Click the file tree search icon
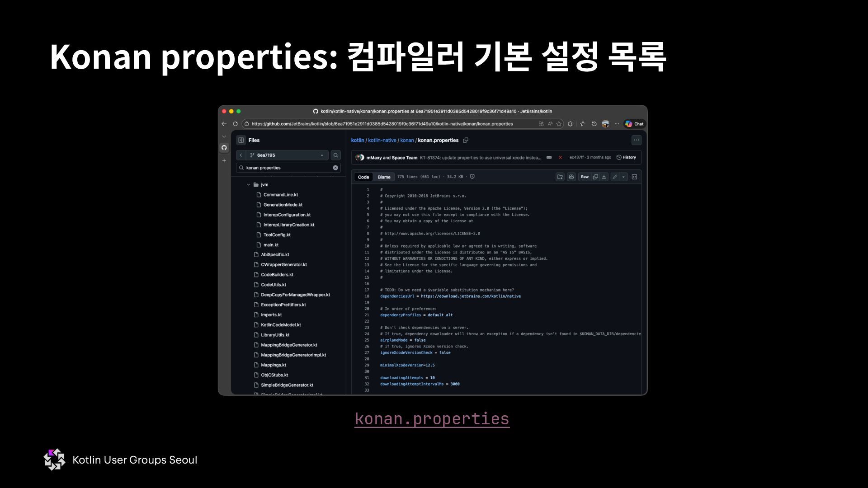Viewport: 868px width, 488px height. (x=335, y=155)
